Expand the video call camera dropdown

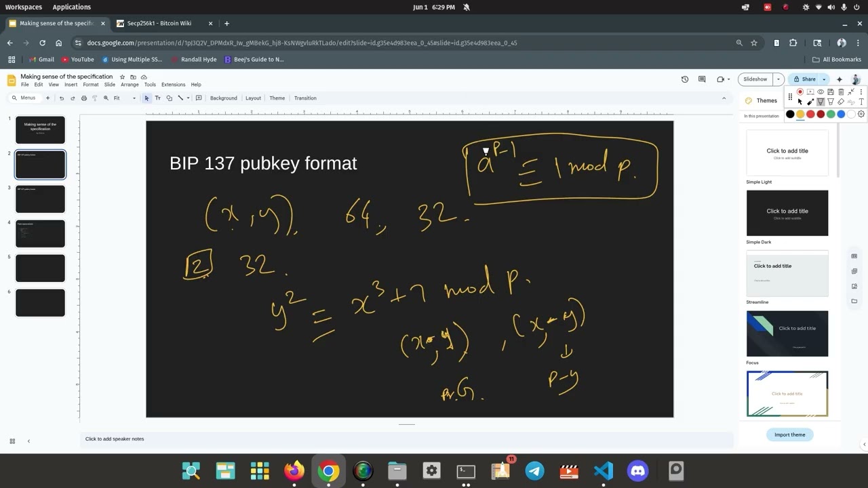click(x=729, y=79)
